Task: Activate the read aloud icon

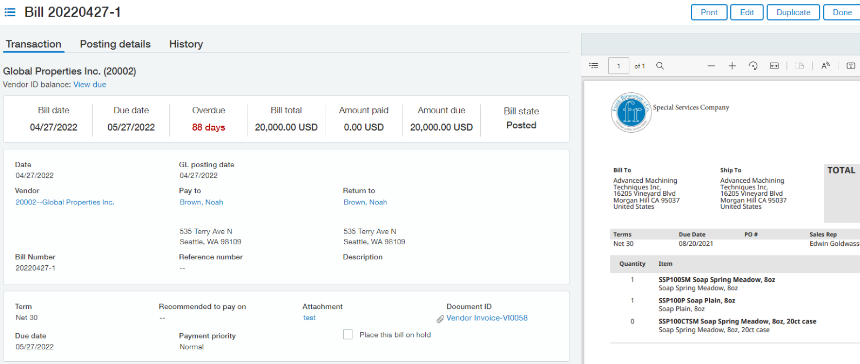Action: pos(825,66)
